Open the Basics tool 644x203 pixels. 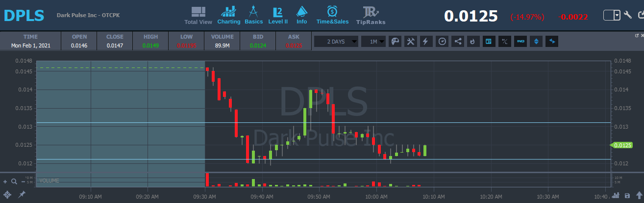[253, 15]
